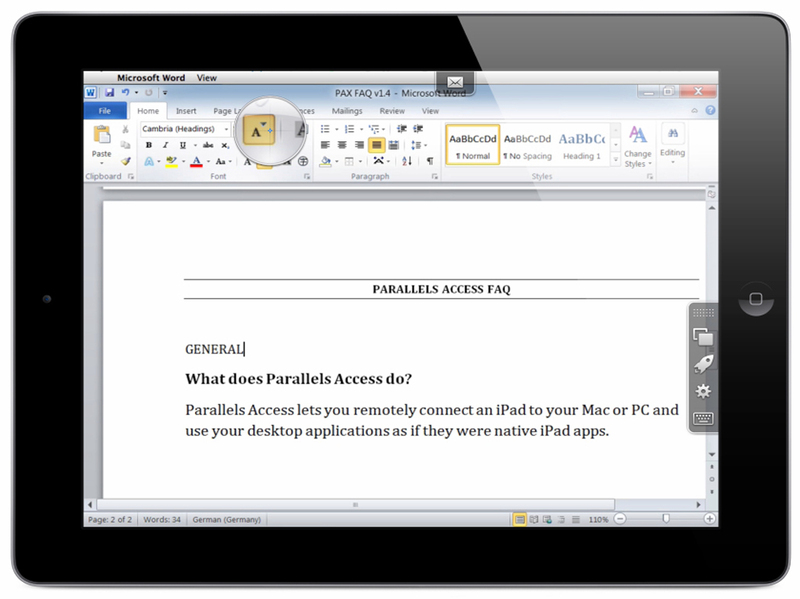Click the Save icon in quick access toolbar
Image resolution: width=800 pixels, height=599 pixels.
[109, 92]
